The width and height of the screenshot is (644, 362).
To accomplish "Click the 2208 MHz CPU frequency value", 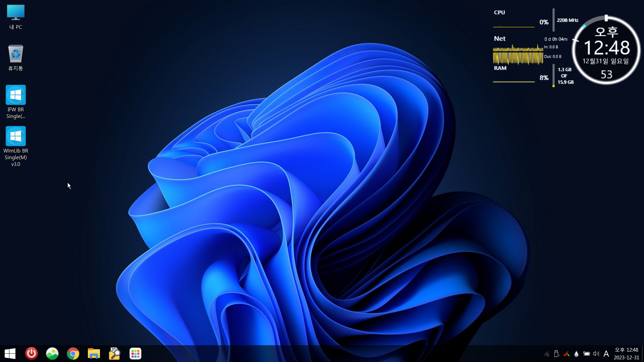I will (568, 20).
